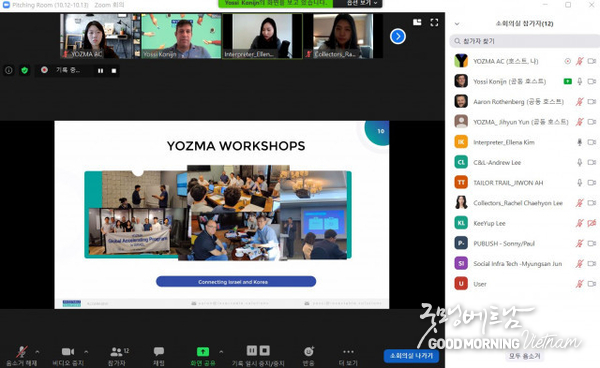Click the mute all button below participants
Viewport: 600px width, 368px height.
tap(524, 356)
